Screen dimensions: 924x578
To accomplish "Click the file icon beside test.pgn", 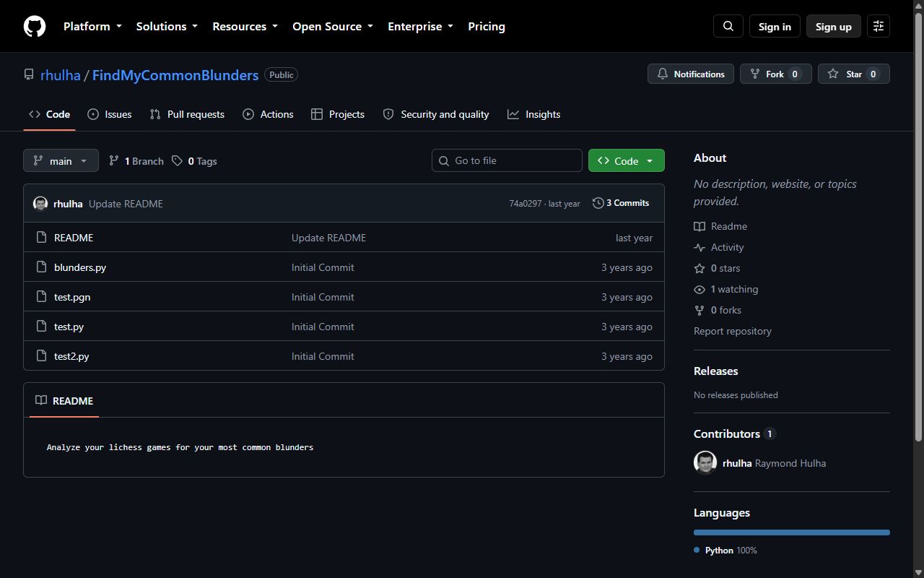I will click(41, 296).
